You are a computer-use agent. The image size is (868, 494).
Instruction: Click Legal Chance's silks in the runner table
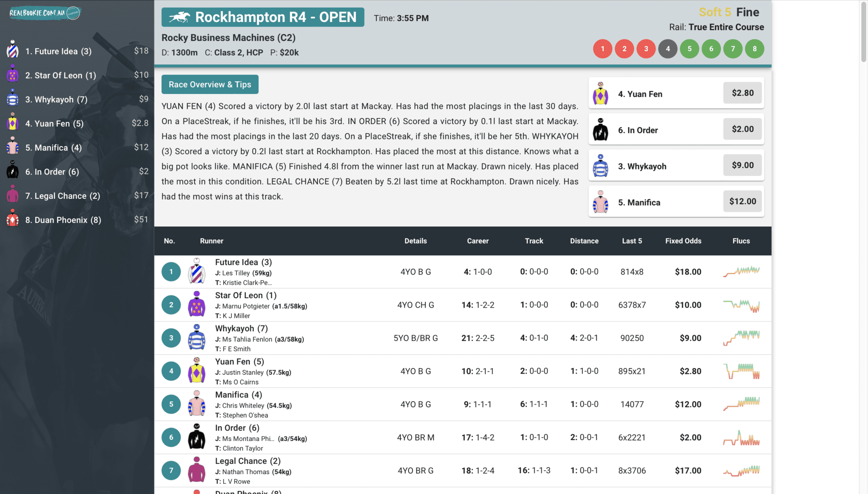pos(197,470)
